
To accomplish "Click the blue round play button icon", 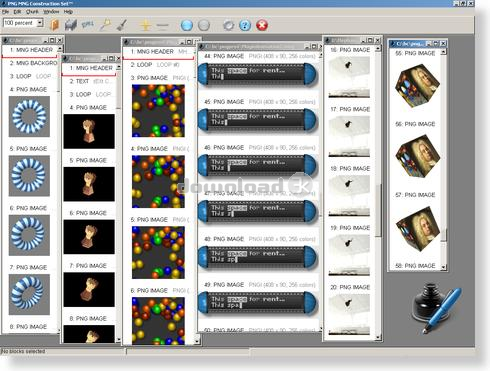I will (x=187, y=25).
